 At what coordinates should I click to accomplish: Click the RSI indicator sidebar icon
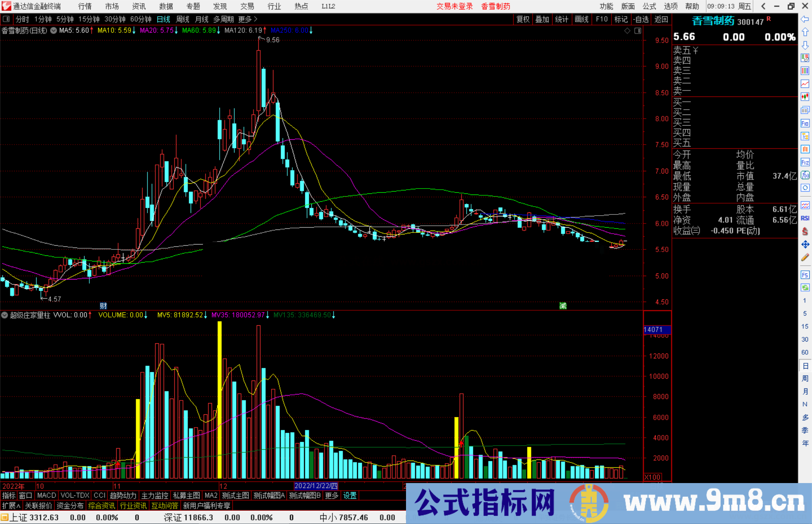pos(805,218)
